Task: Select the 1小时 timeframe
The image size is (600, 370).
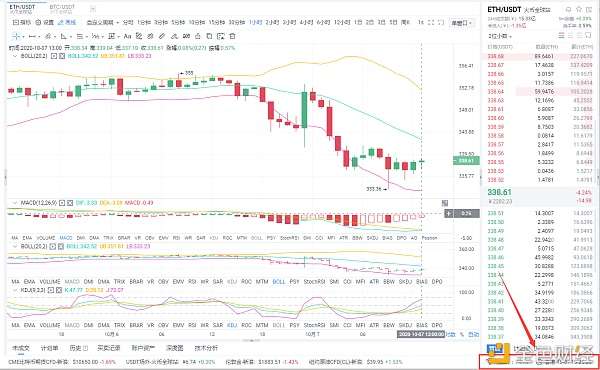Action: click(256, 23)
